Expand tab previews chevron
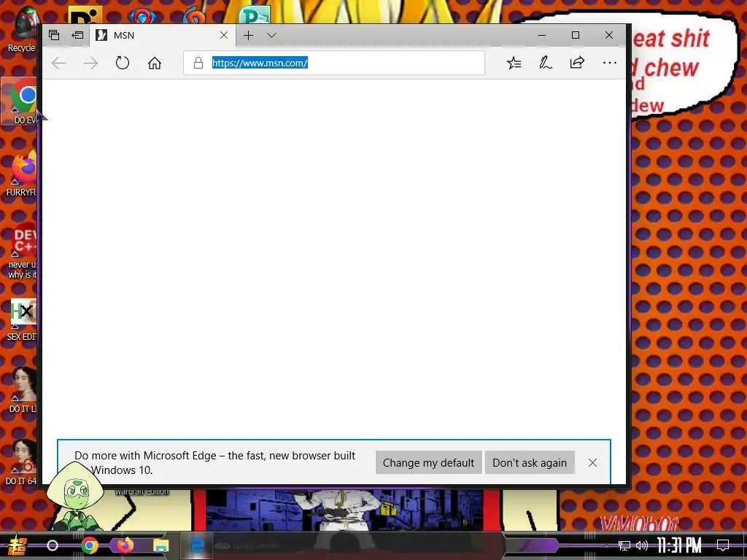This screenshot has height=560, width=747. 272,35
